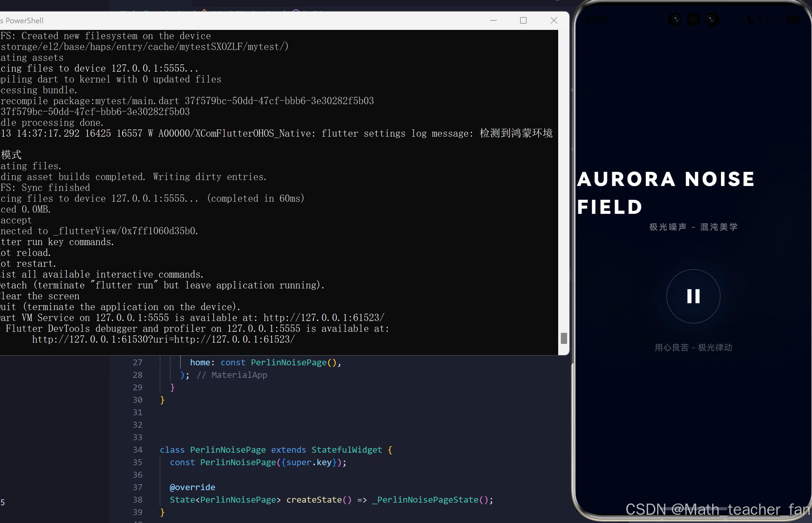Image resolution: width=812 pixels, height=523 pixels.
Task: Click _PerlinNoisePageState constructor call
Action: pos(425,500)
